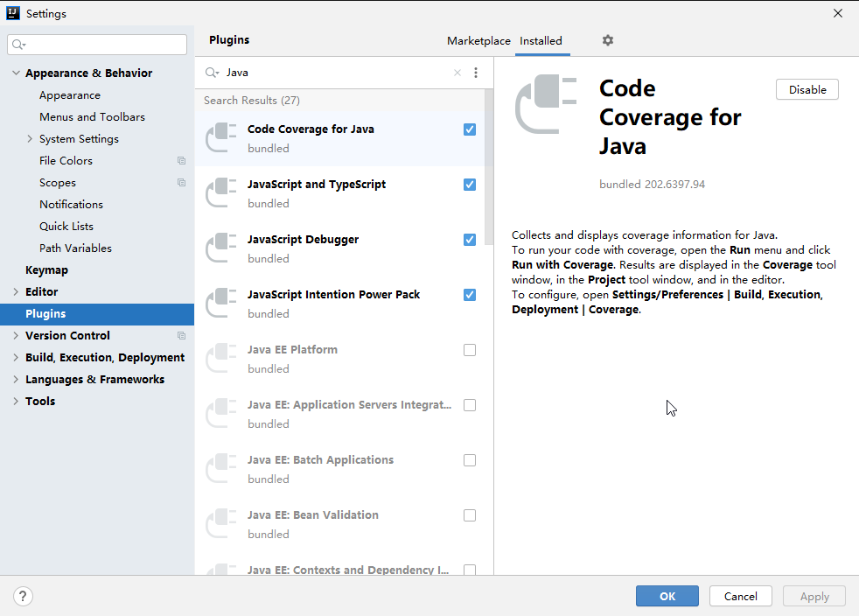
Task: Click inside the settings search field
Action: (96, 44)
